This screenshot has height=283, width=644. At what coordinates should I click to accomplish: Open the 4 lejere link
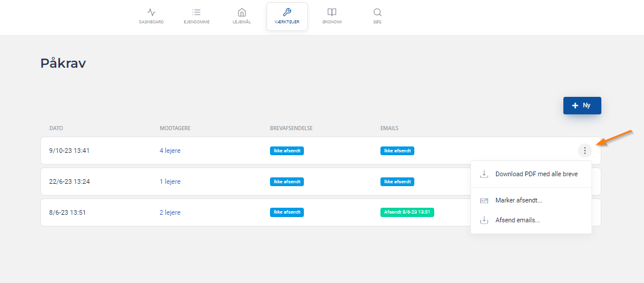click(x=170, y=151)
